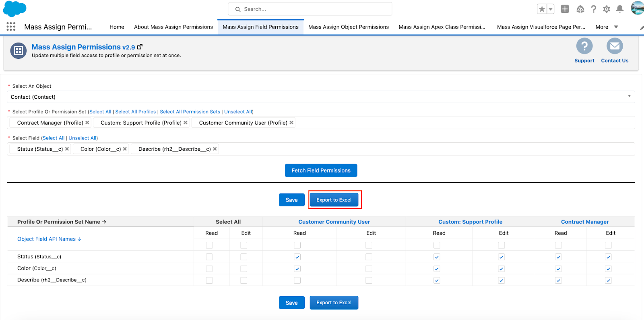This screenshot has height=320, width=644.
Task: Click Unselect All fields link
Action: 83,138
